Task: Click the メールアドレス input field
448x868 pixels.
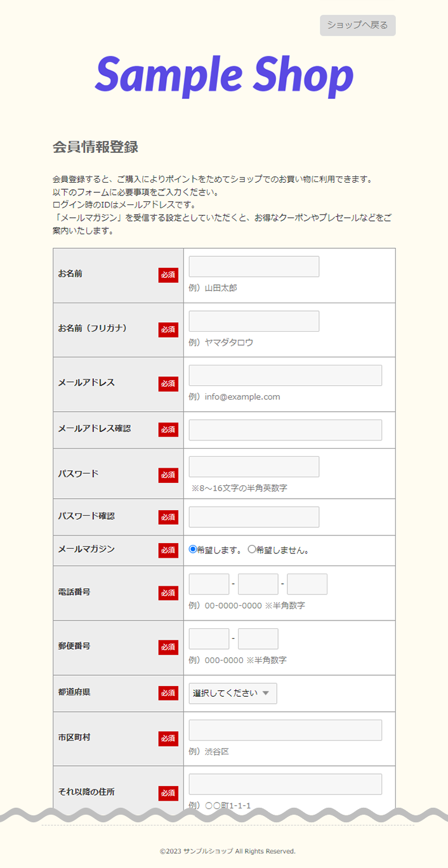Action: click(x=286, y=375)
